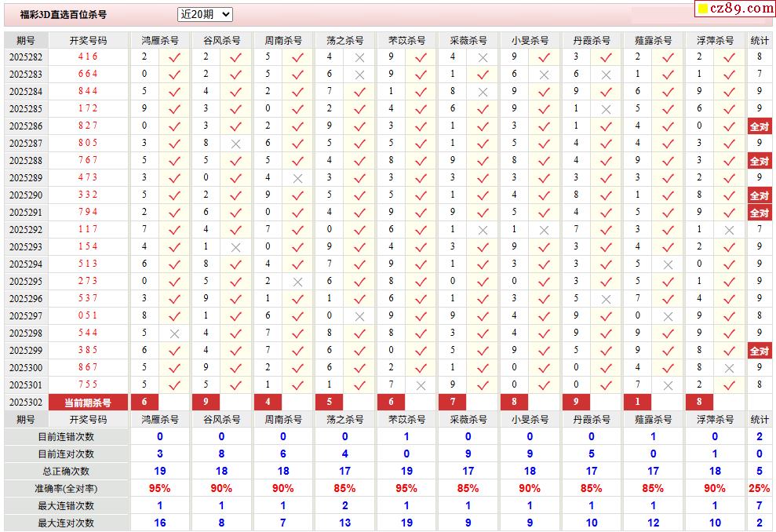The image size is (776, 532).
Task: Click the red 全对 badge for period 2025286
Action: click(x=759, y=126)
